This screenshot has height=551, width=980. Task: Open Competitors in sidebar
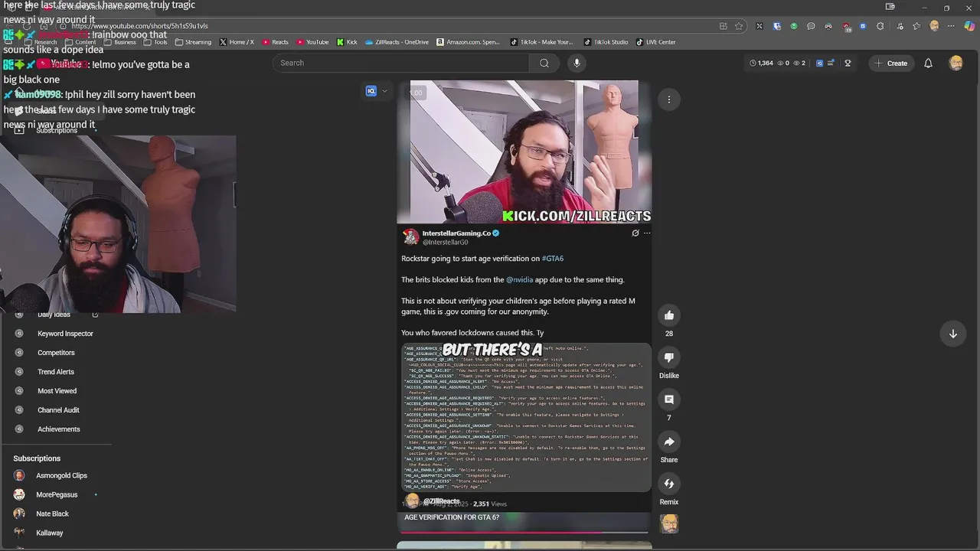pos(56,353)
